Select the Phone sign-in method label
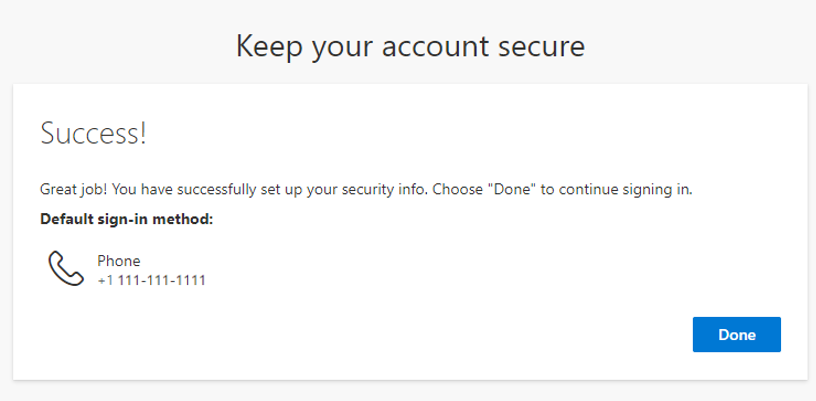Viewport: 816px width, 401px height. [119, 261]
